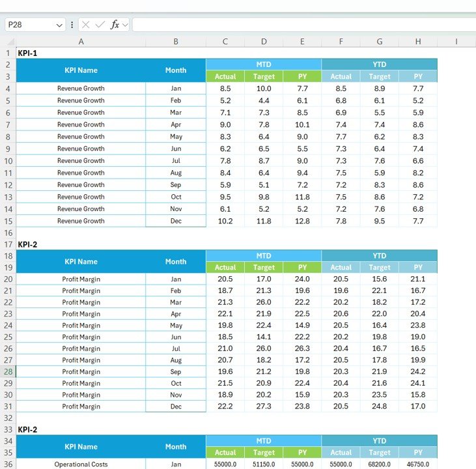Select column H header

point(418,42)
